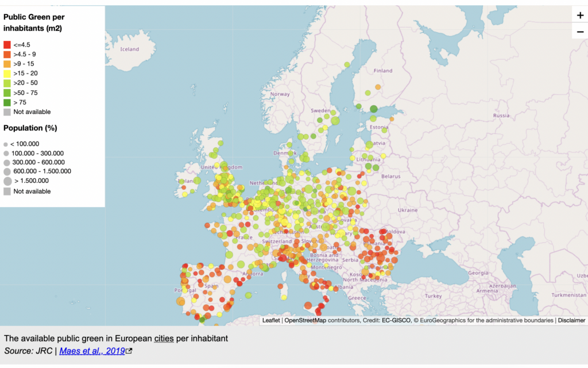Zoom in the map with plus button
This screenshot has width=588, height=368.
coord(580,16)
